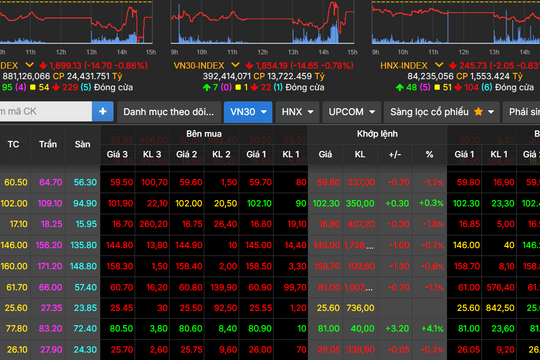Click floor price 24.30
Image resolution: width=540 pixels, height=360 pixels.
click(85, 350)
